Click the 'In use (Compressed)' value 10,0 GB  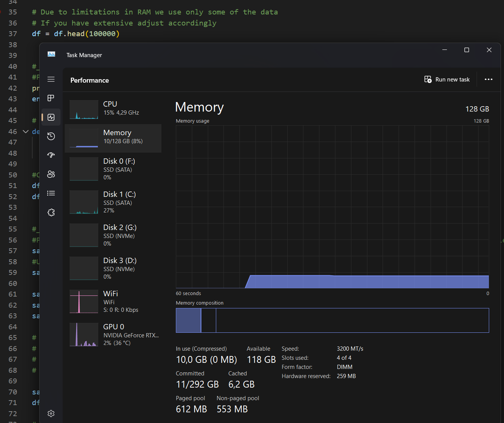206,360
